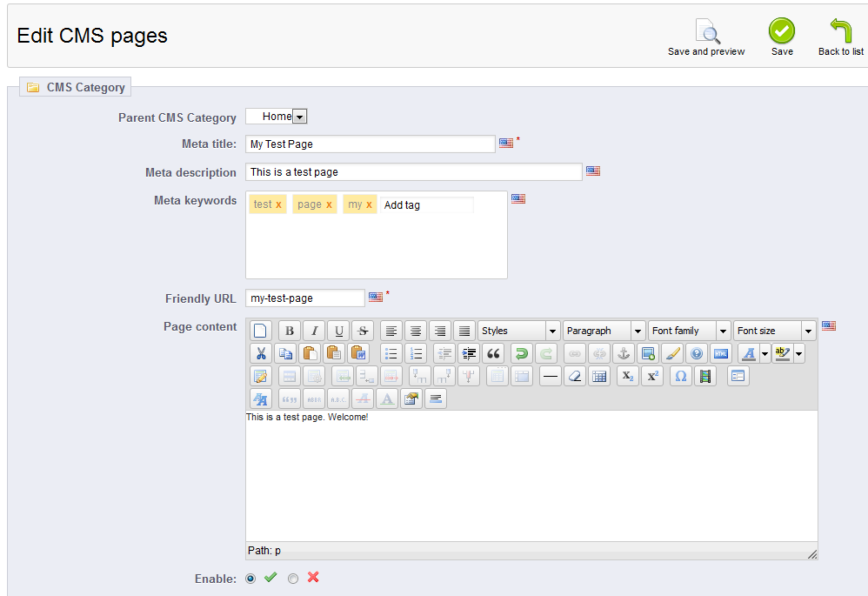Click the Friendly URL input field
Viewport: 868px width, 596px height.
pyautogui.click(x=305, y=298)
